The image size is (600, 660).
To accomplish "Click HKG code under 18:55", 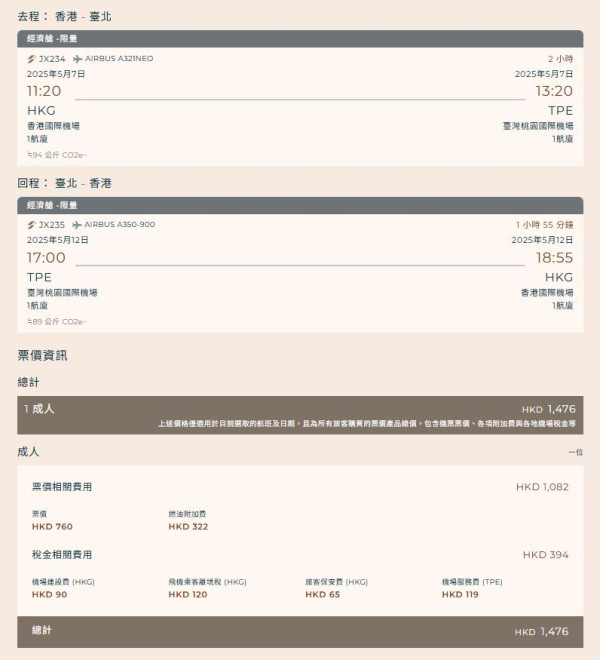I will [x=559, y=277].
